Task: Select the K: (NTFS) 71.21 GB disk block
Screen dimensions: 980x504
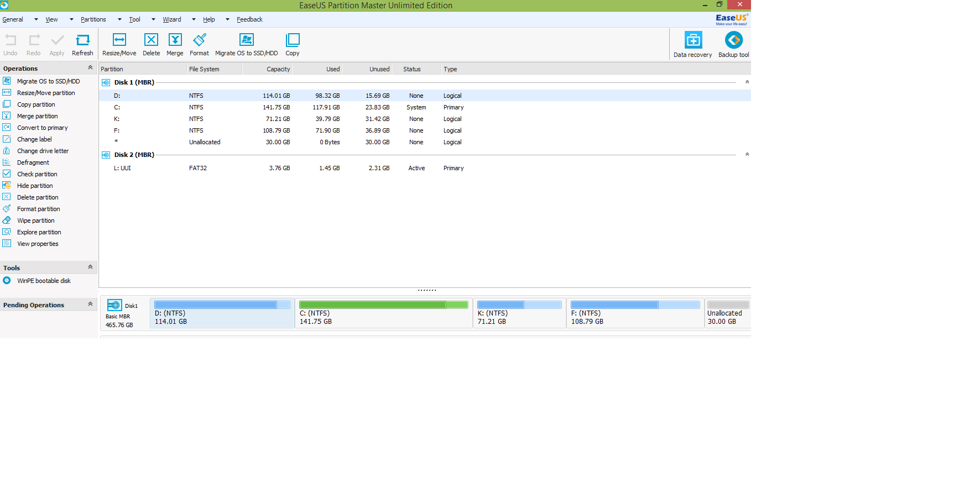Action: tap(520, 313)
